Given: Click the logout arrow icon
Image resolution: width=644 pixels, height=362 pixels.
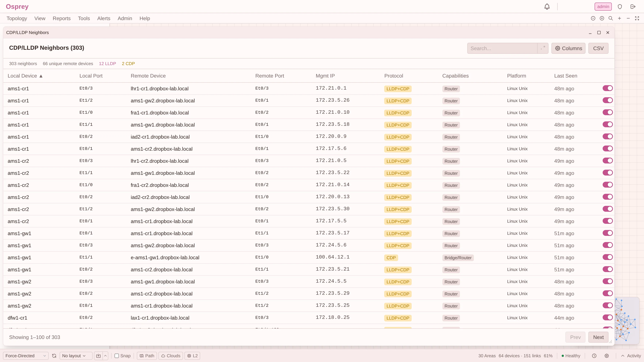Looking at the screenshot, I should 633,7.
